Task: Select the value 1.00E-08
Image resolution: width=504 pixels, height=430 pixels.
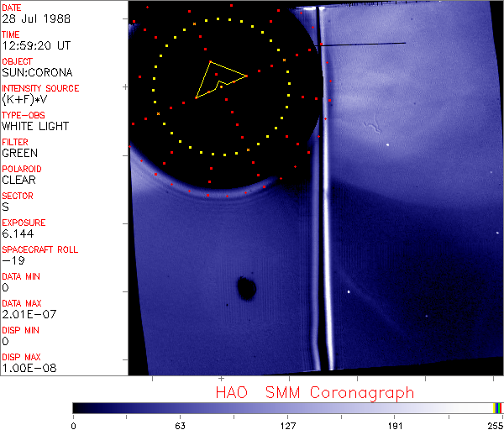Action: pos(29,368)
